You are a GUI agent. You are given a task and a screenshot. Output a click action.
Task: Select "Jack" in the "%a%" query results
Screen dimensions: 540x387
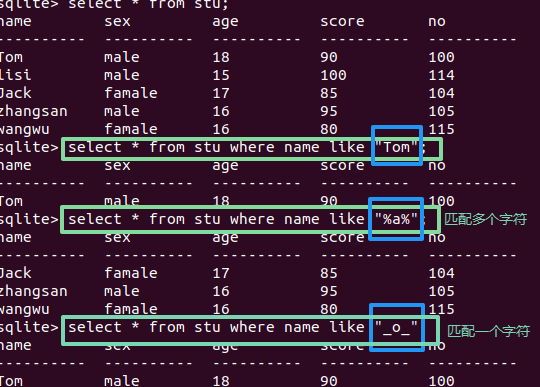(x=15, y=273)
